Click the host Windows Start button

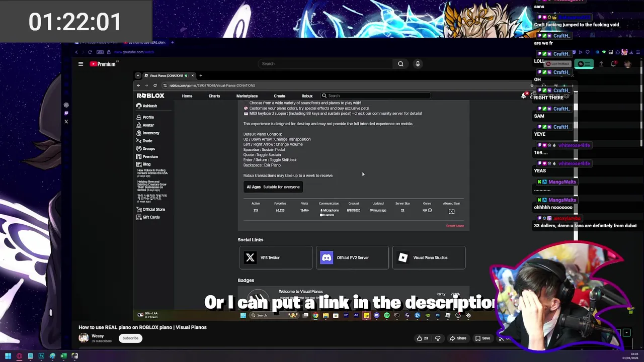tap(8, 356)
